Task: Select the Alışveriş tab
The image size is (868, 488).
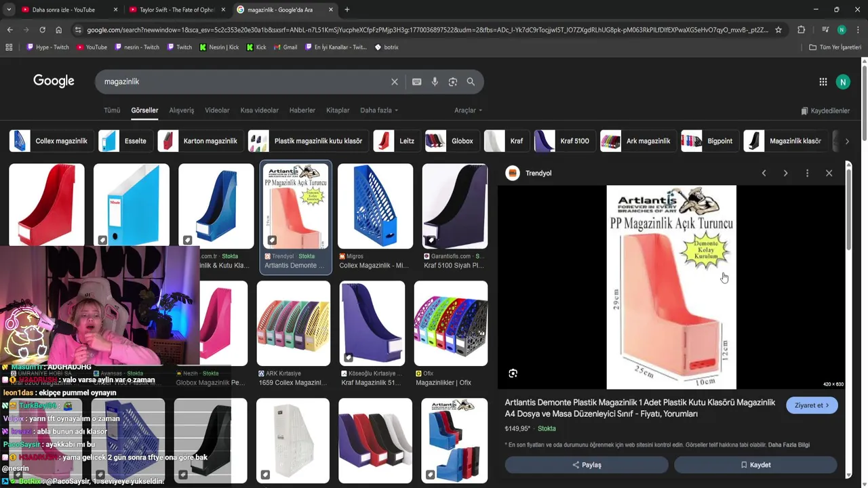Action: [x=181, y=110]
